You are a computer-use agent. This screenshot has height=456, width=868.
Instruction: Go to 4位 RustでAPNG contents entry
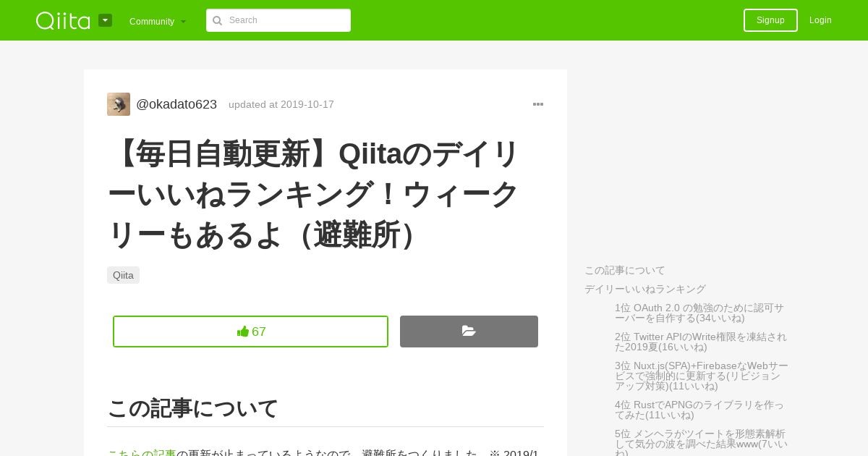[699, 410]
